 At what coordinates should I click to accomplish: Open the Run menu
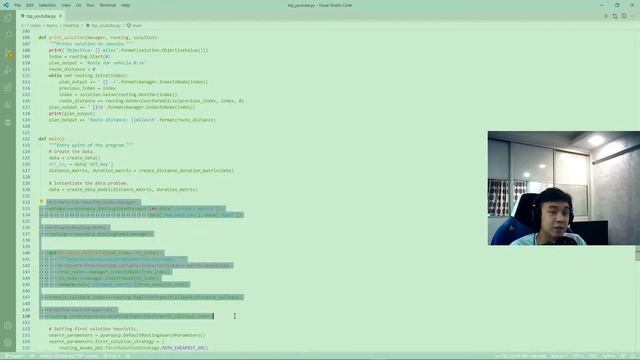[x=90, y=5]
